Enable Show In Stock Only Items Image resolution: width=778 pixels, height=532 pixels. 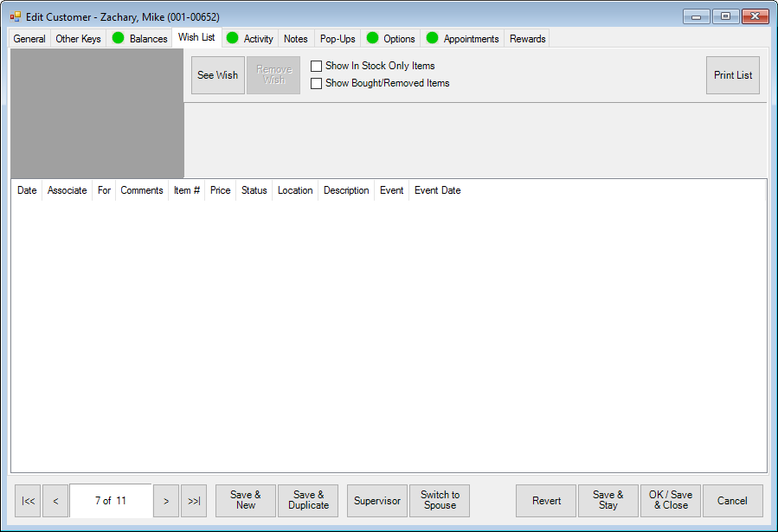pos(317,66)
